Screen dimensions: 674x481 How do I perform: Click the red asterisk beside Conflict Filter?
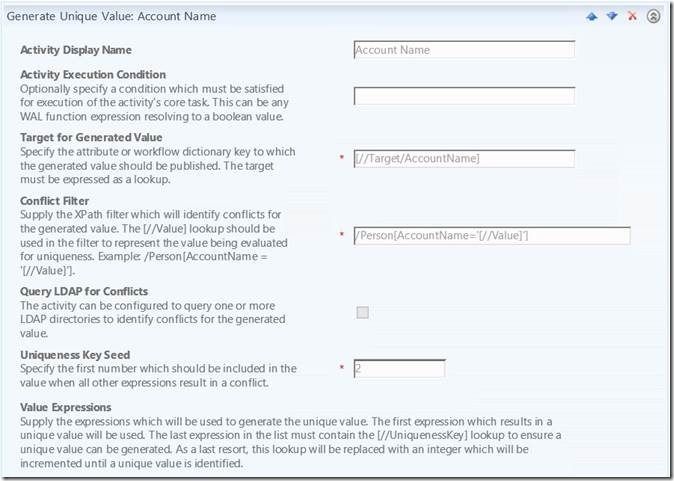(343, 236)
